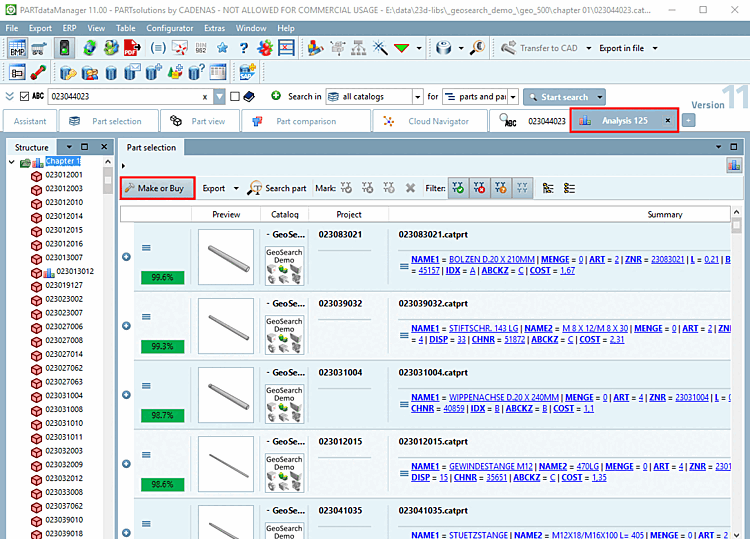The width and height of the screenshot is (750, 539).
Task: Click the tree view list icon
Action: 548,188
